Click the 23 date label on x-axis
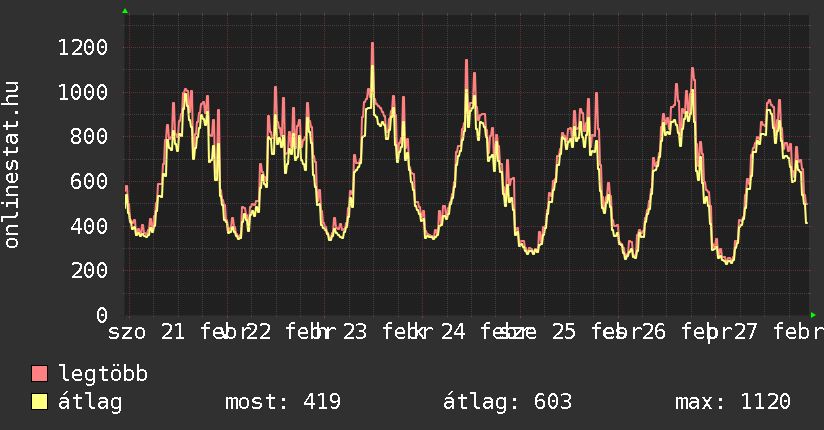824x430 pixels. [355, 332]
